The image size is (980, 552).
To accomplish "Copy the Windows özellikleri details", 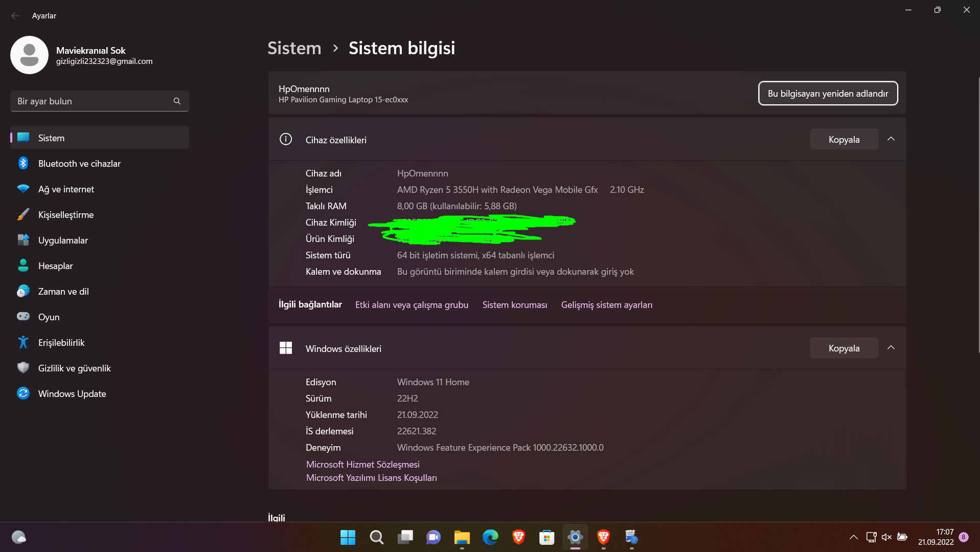I will pyautogui.click(x=844, y=348).
